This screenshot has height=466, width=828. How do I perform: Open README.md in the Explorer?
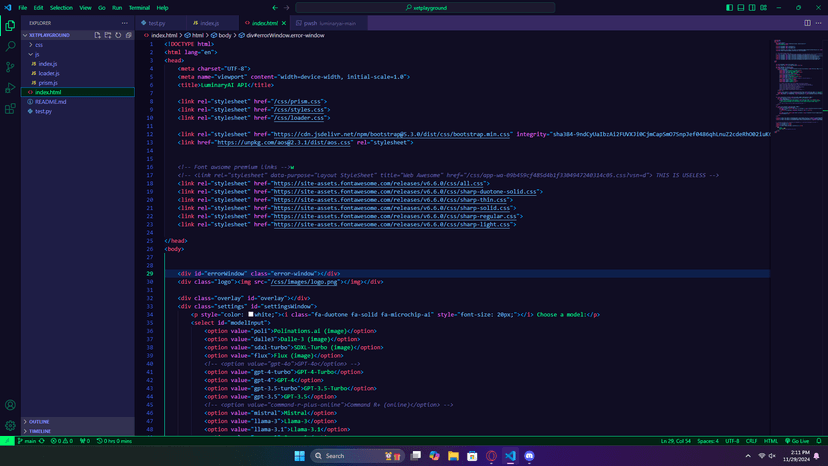pyautogui.click(x=50, y=102)
